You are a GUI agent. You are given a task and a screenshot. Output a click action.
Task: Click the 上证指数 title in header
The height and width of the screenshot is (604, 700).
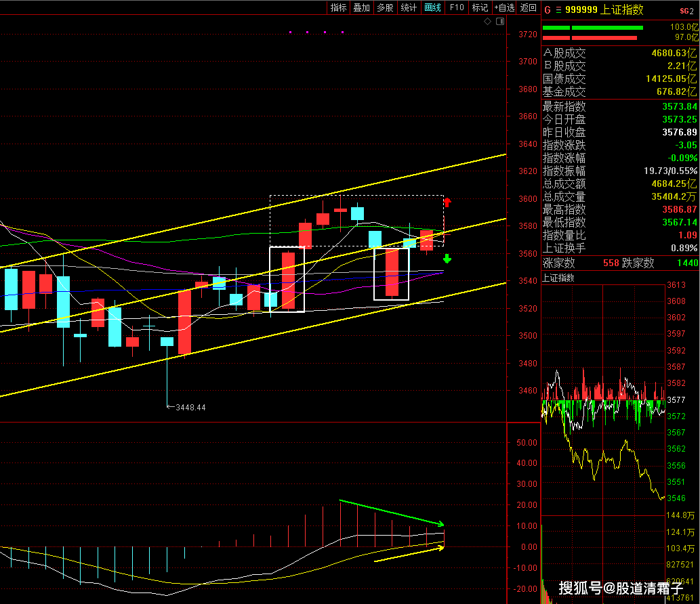(623, 9)
